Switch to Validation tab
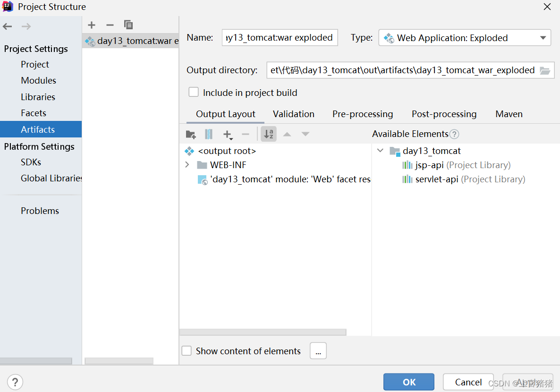The image size is (560, 392). (294, 114)
